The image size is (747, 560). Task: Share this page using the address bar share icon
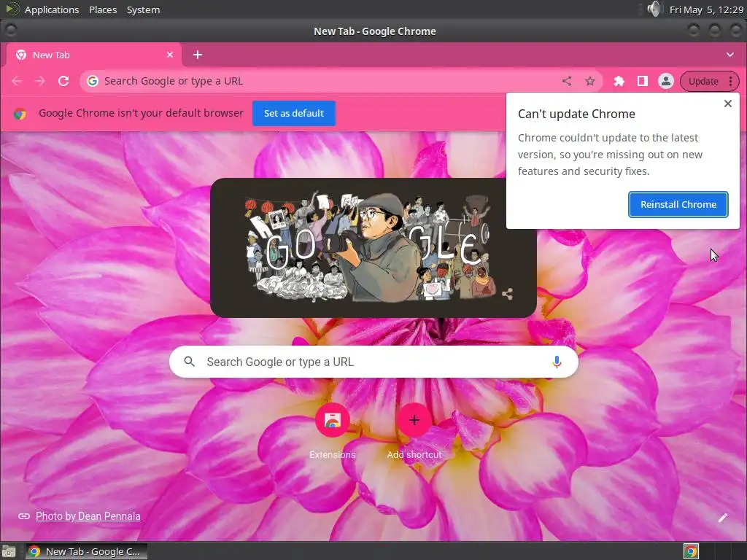pyautogui.click(x=566, y=81)
